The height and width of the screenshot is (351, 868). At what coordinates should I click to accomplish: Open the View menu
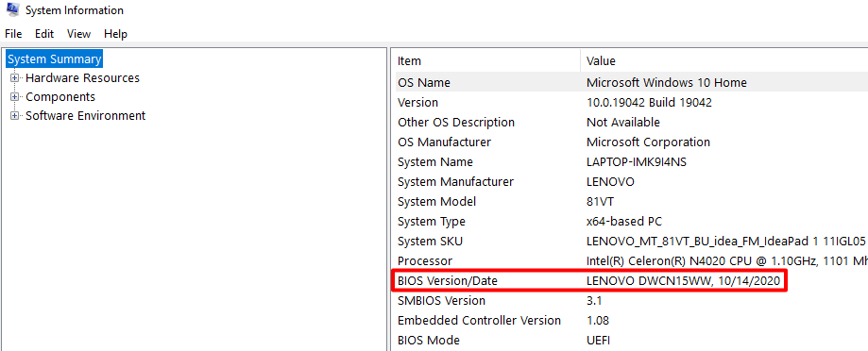coord(78,34)
